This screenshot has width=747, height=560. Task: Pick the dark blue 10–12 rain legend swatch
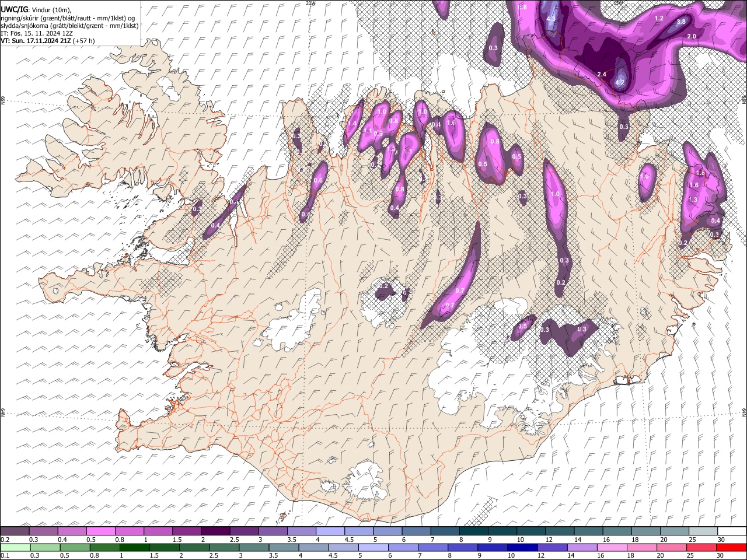click(522, 547)
